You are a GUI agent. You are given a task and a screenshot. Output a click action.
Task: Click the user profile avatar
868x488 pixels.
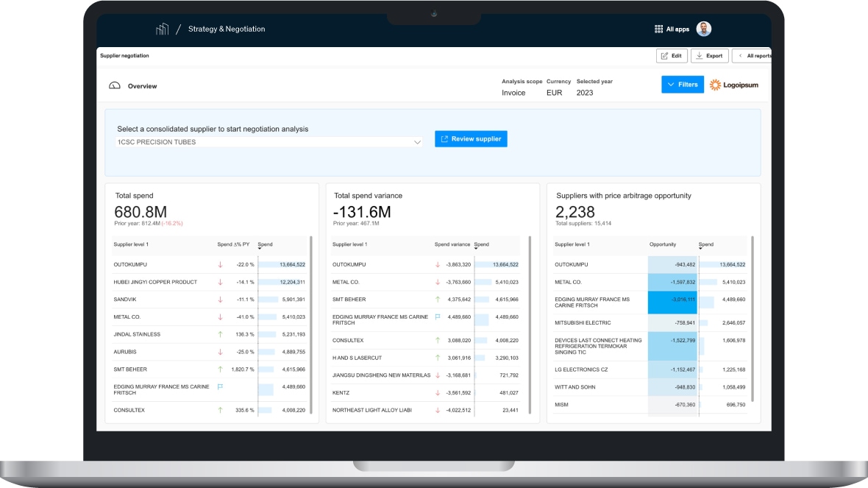(x=704, y=29)
